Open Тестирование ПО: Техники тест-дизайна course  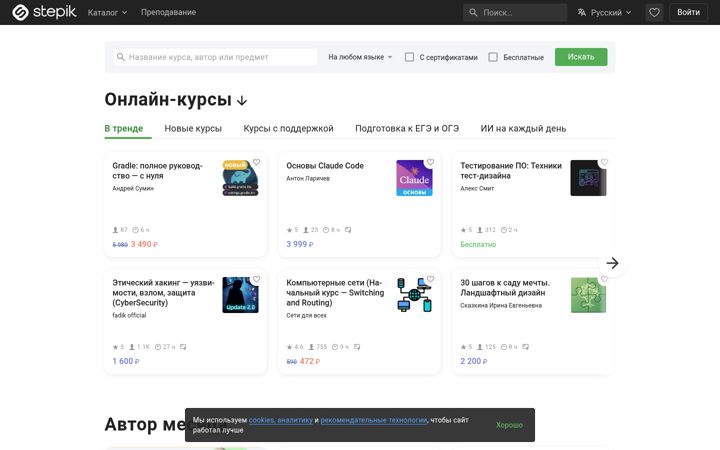click(x=511, y=170)
